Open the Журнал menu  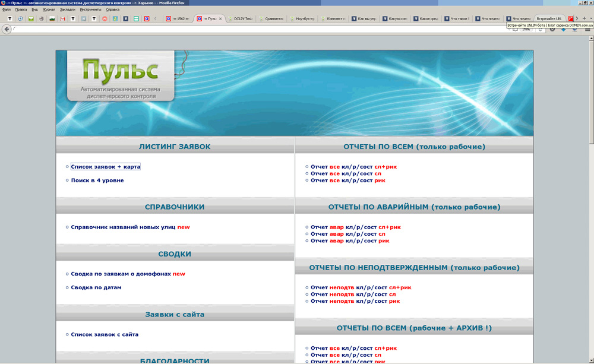point(49,10)
